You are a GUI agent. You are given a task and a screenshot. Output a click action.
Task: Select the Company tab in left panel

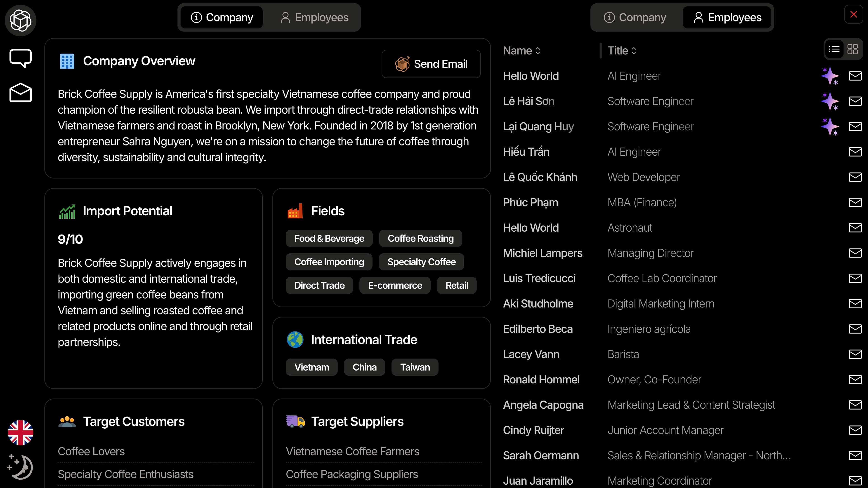pos(222,18)
